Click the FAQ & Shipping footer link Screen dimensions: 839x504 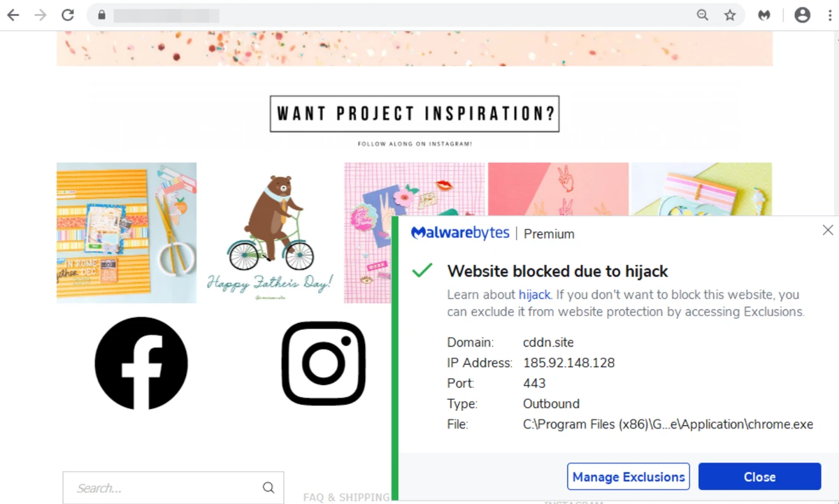coord(346,498)
